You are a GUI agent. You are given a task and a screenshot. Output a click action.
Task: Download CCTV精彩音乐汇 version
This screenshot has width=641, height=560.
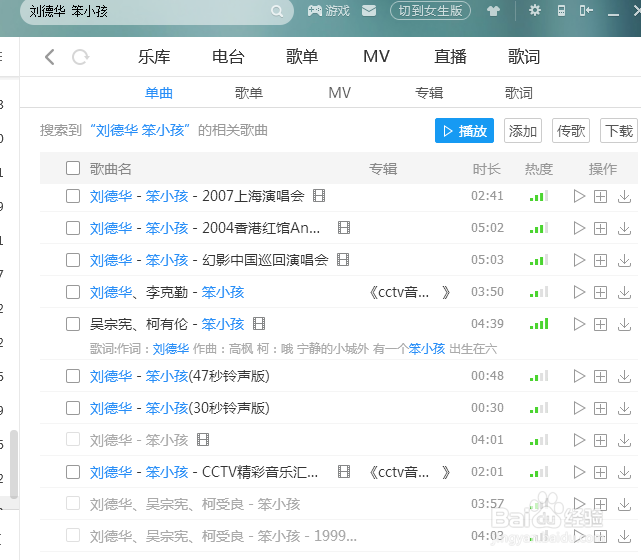(624, 472)
